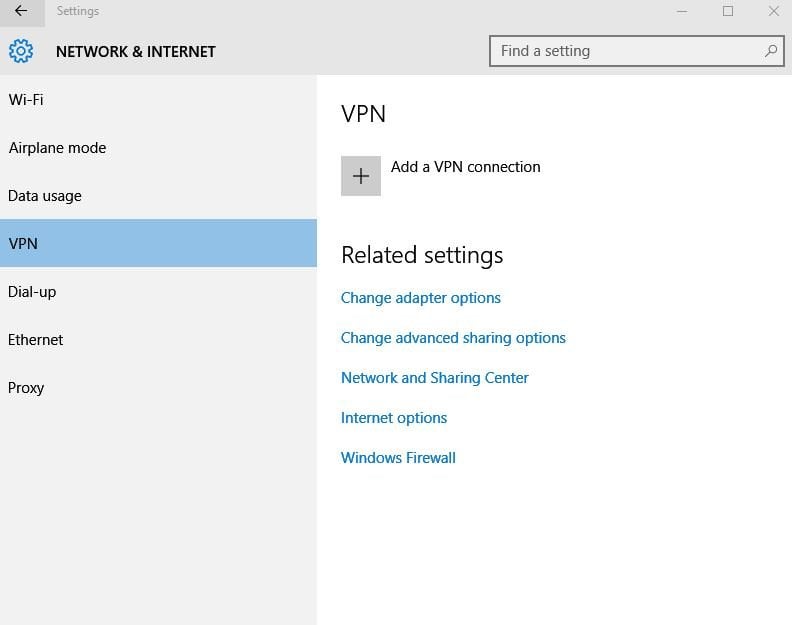Click the Settings gear icon
The height and width of the screenshot is (625, 792).
[x=21, y=51]
